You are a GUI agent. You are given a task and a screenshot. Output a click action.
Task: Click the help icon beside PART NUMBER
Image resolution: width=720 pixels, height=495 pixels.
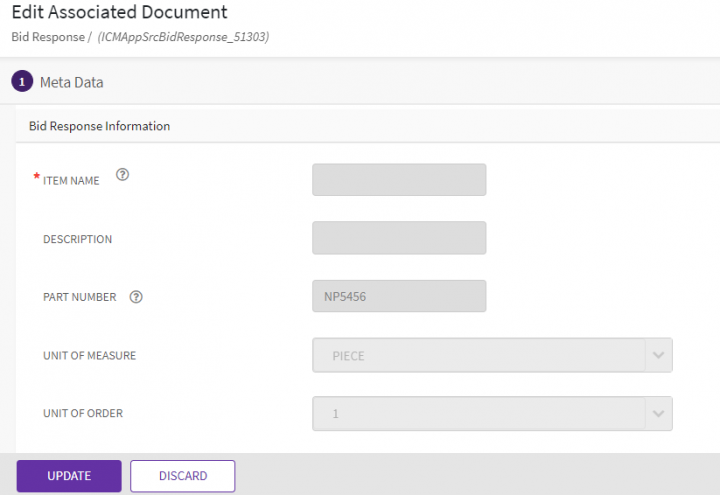136,297
